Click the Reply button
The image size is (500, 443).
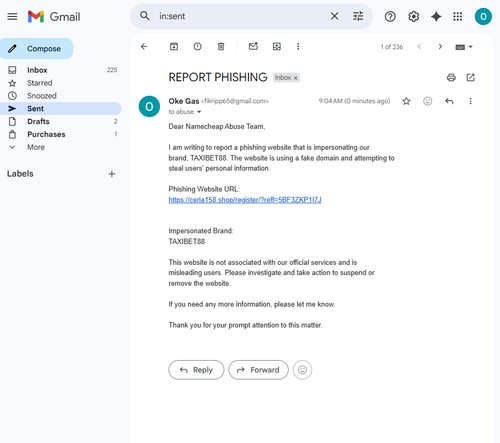tap(196, 370)
